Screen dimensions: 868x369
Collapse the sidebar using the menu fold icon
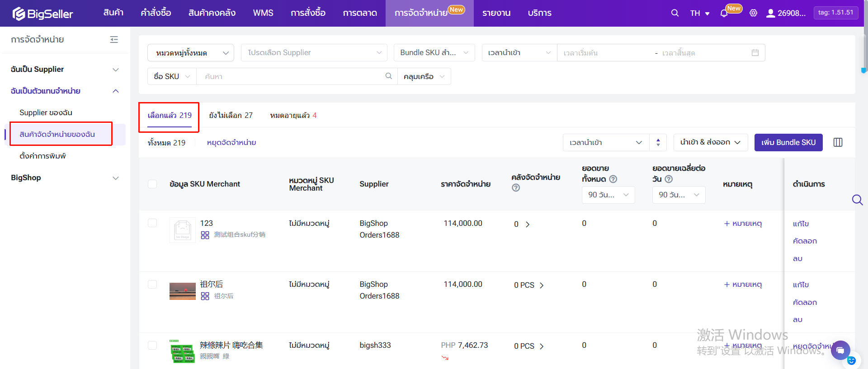[x=114, y=40]
